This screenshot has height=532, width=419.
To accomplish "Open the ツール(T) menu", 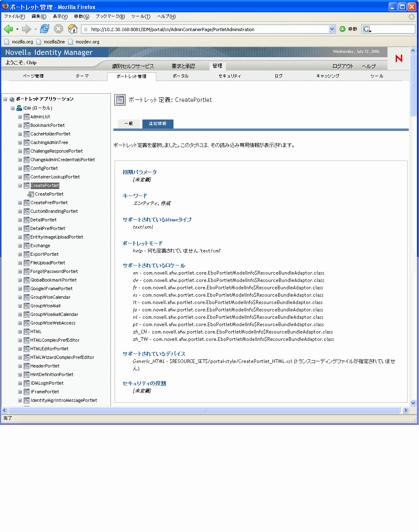I will click(x=141, y=16).
